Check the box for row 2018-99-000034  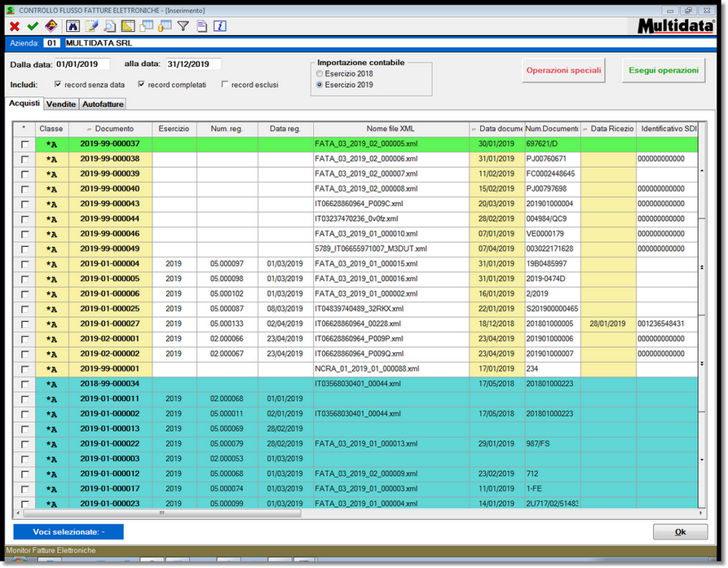pos(25,385)
